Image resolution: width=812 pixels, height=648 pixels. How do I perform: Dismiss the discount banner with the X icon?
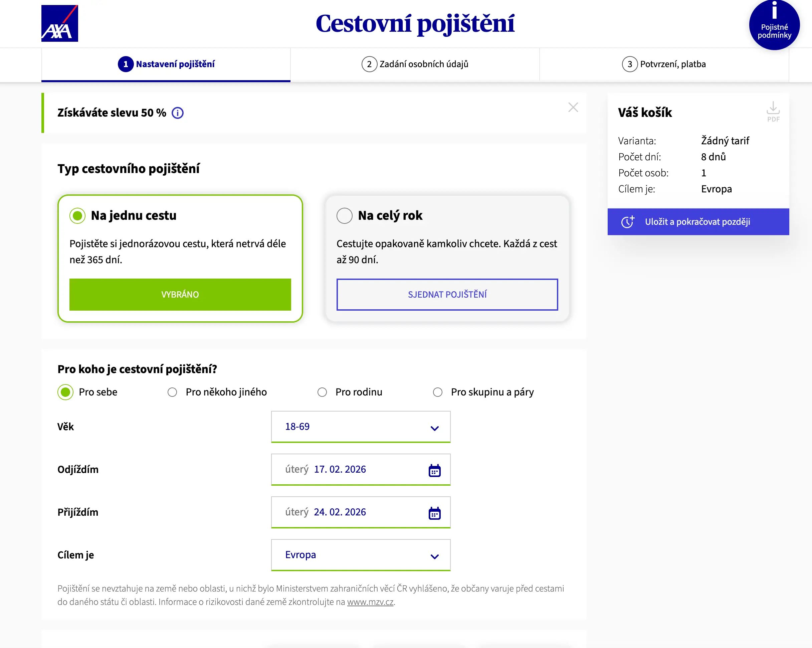573,107
